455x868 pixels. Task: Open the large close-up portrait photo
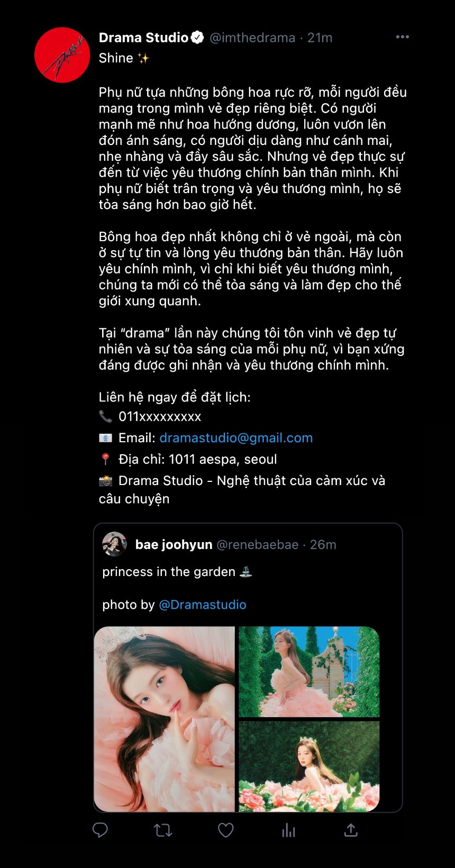click(165, 719)
